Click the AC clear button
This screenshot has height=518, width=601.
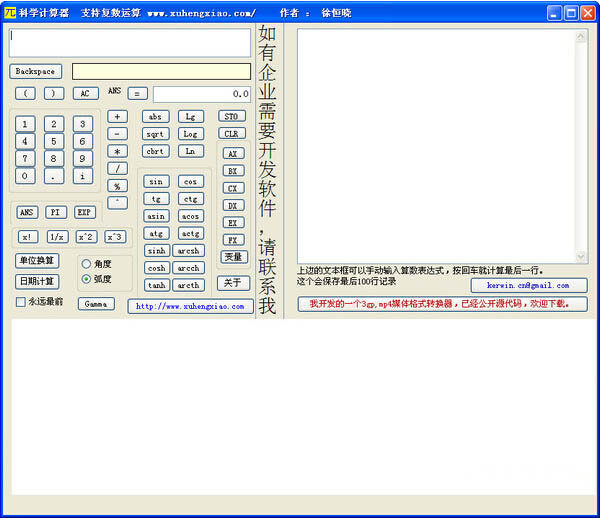tap(85, 93)
